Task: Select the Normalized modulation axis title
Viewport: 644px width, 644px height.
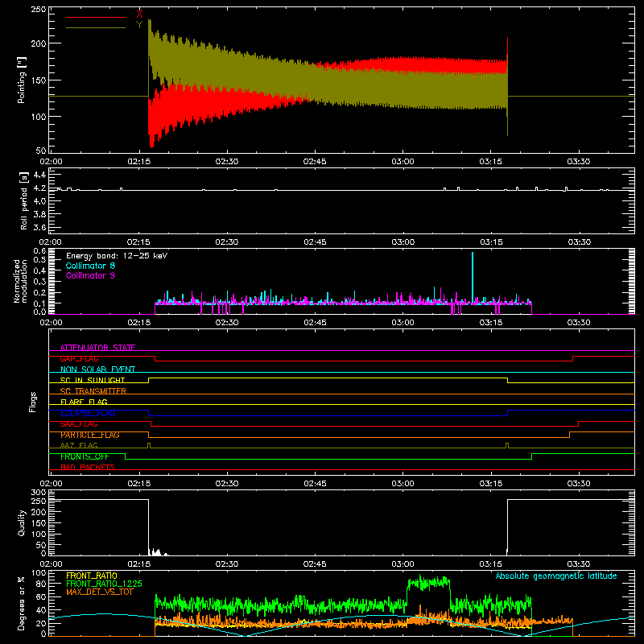Action: click(x=20, y=281)
